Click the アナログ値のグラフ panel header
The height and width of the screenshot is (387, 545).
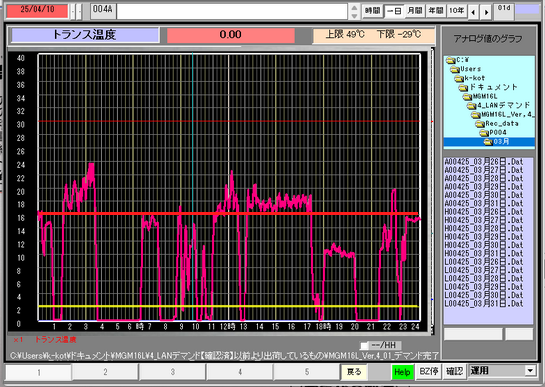488,39
